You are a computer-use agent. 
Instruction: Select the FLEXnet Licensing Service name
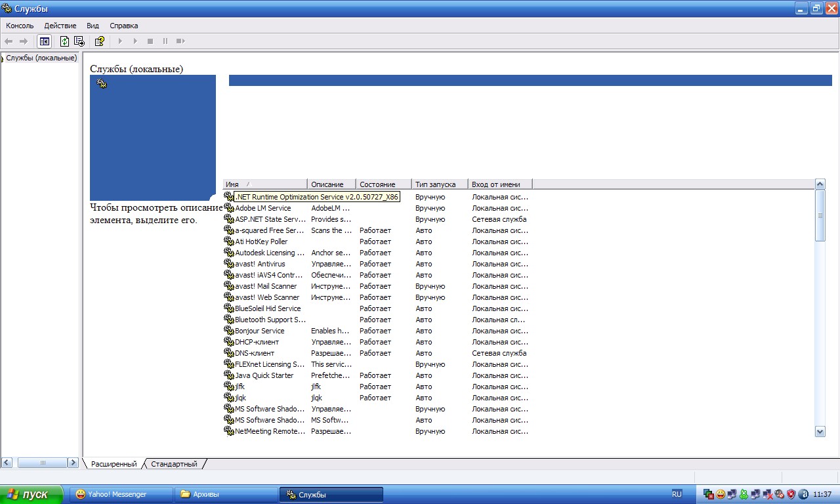tap(270, 364)
